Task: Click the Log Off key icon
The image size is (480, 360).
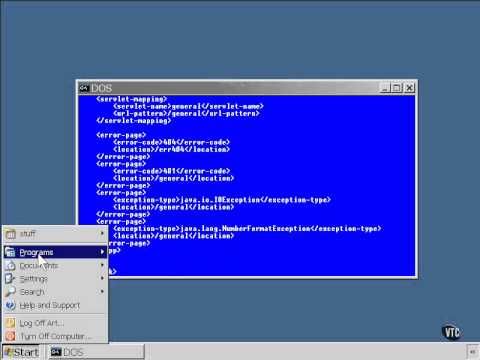Action: pyautogui.click(x=10, y=323)
